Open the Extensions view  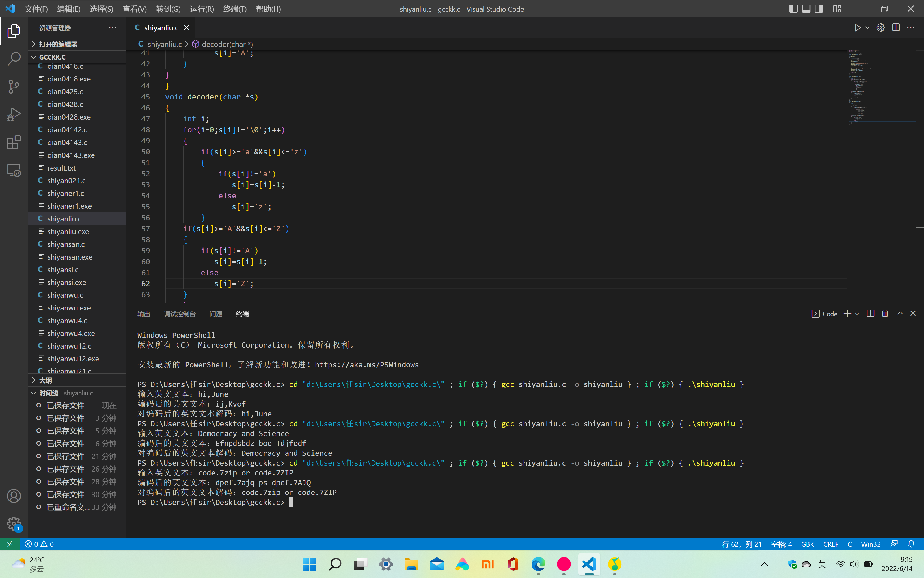[x=14, y=142]
